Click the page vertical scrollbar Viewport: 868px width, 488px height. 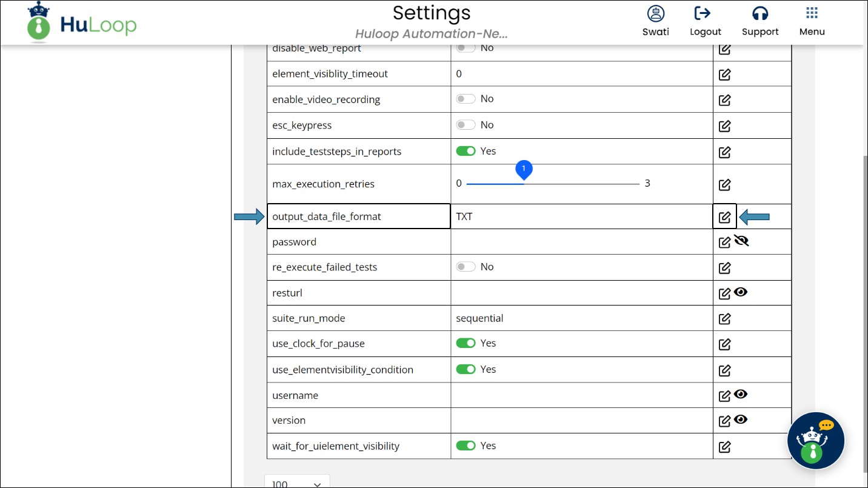tap(864, 303)
